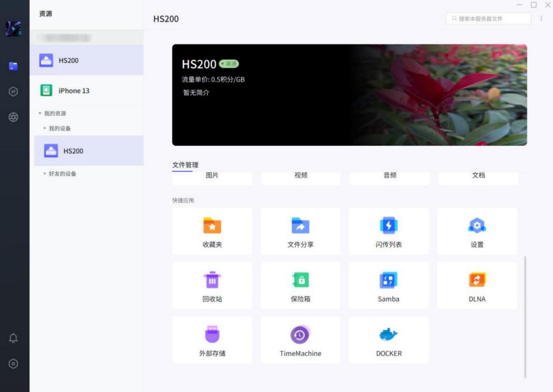Open 外部存储 external storage
Screen dimensions: 553x392
212,335
